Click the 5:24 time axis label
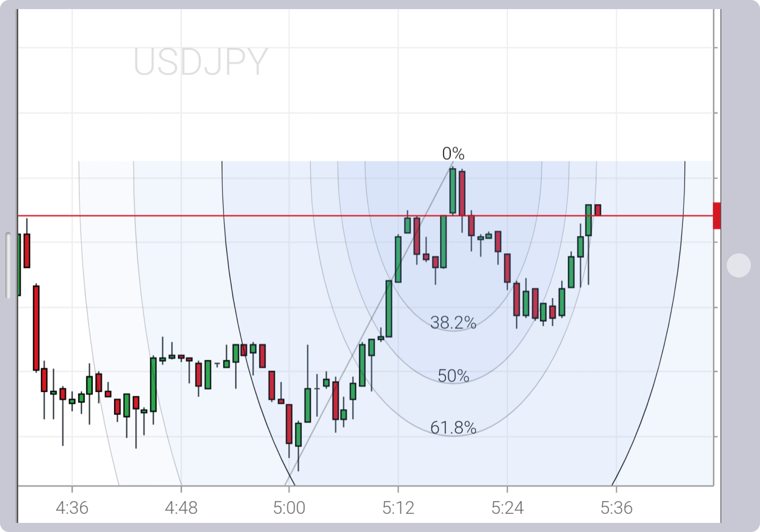The height and width of the screenshot is (532, 760). pos(507,508)
